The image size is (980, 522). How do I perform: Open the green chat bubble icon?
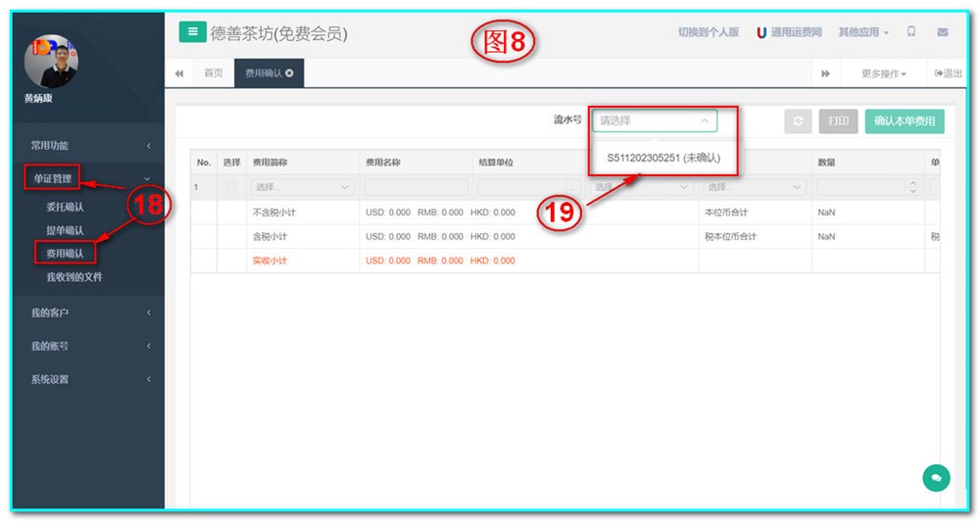click(936, 478)
